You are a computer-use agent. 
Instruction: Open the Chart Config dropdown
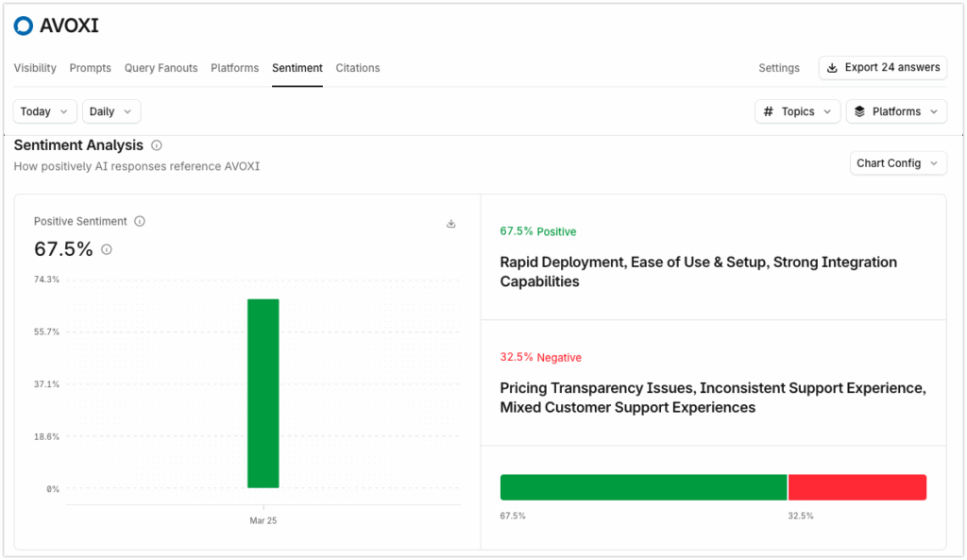[x=898, y=162]
